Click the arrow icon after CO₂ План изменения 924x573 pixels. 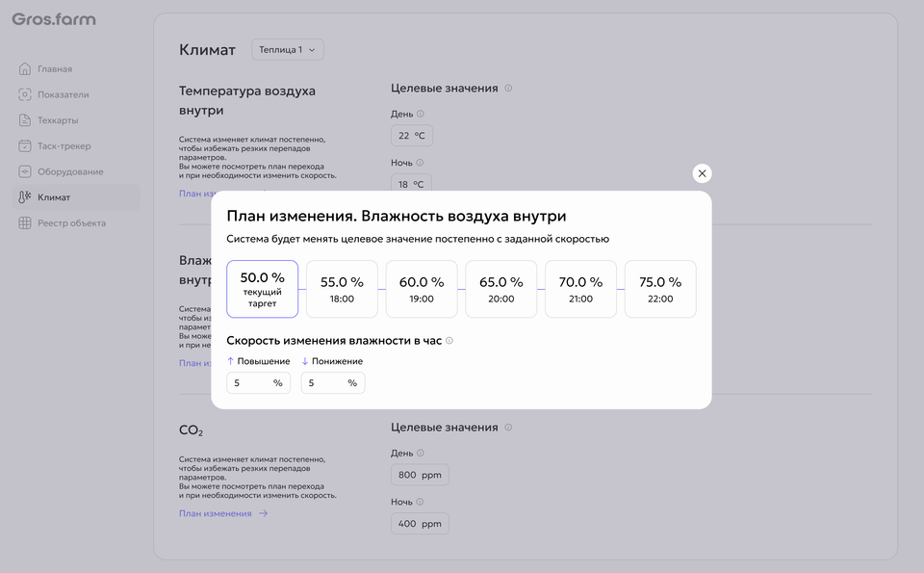(x=263, y=513)
